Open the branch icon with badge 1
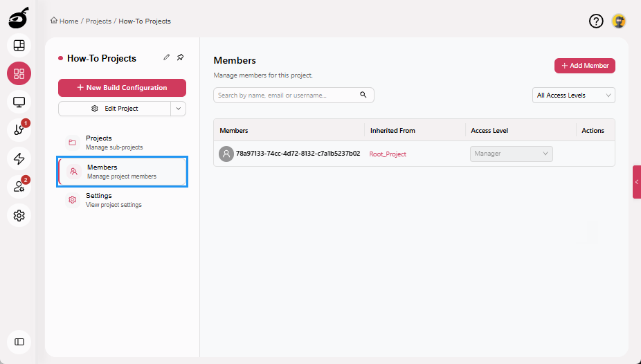641x364 pixels. coord(19,130)
